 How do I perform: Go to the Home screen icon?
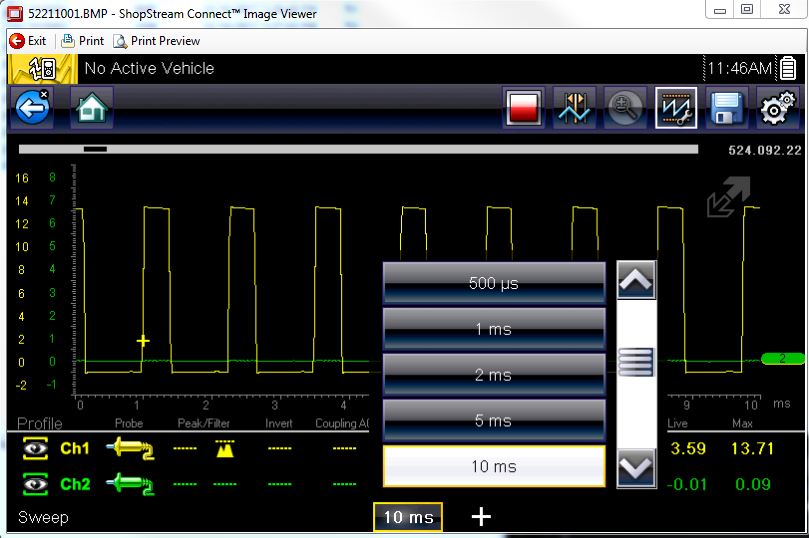pyautogui.click(x=91, y=107)
